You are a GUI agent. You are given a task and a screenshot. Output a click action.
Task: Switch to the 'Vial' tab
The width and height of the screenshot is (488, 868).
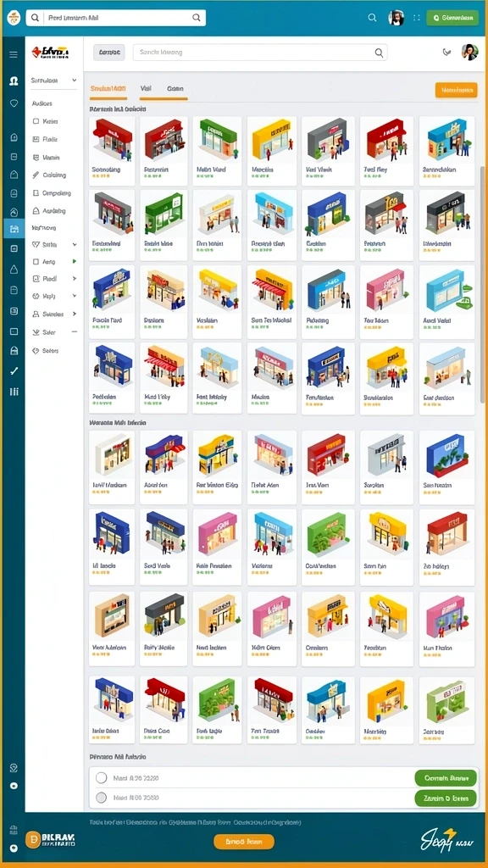coord(146,88)
